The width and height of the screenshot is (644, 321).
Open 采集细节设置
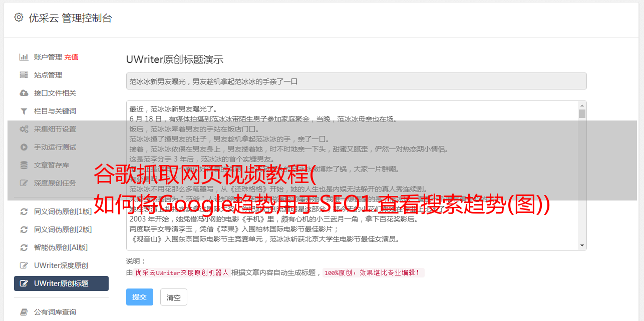point(55,129)
